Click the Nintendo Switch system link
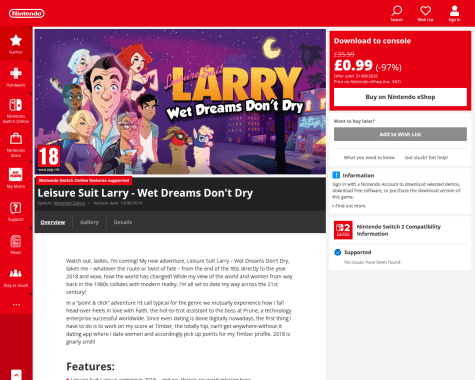The width and height of the screenshot is (475, 380). 69,203
